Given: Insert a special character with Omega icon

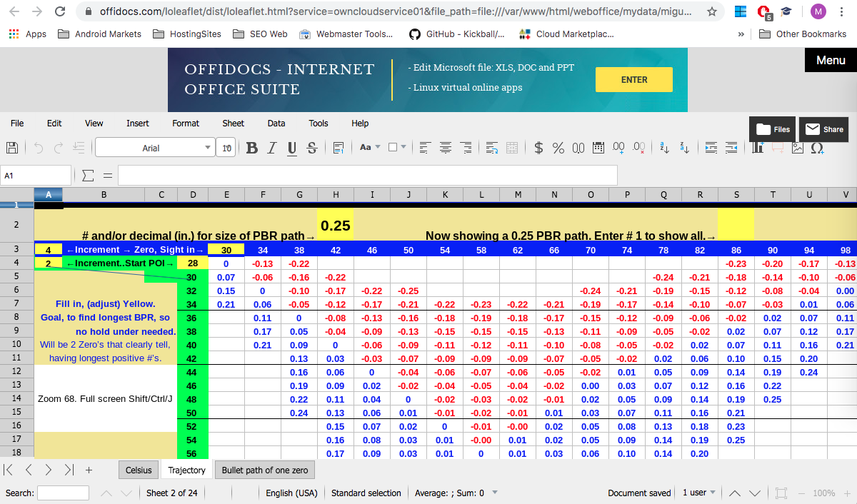Looking at the screenshot, I should [x=818, y=148].
